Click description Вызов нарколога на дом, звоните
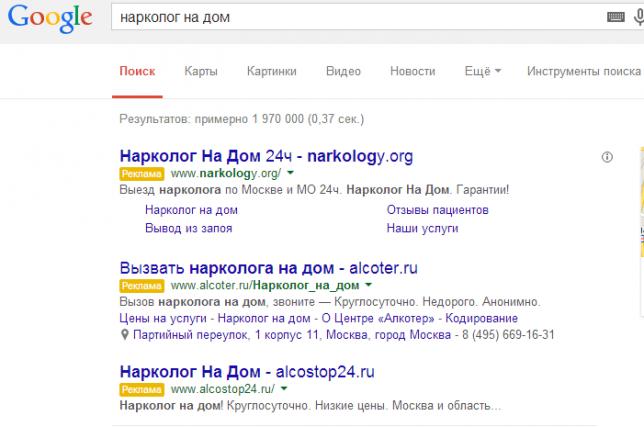The image size is (644, 427). coord(330,302)
